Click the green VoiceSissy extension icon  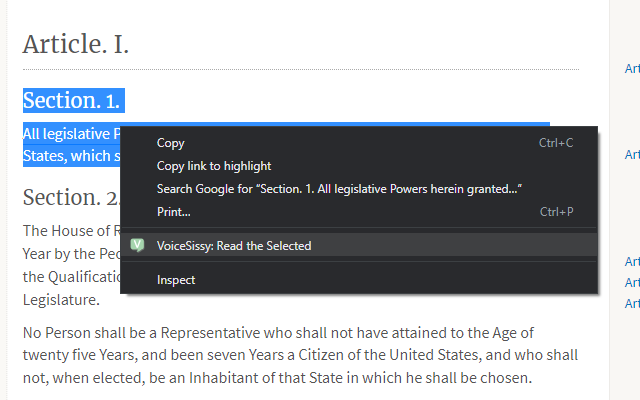pos(137,245)
